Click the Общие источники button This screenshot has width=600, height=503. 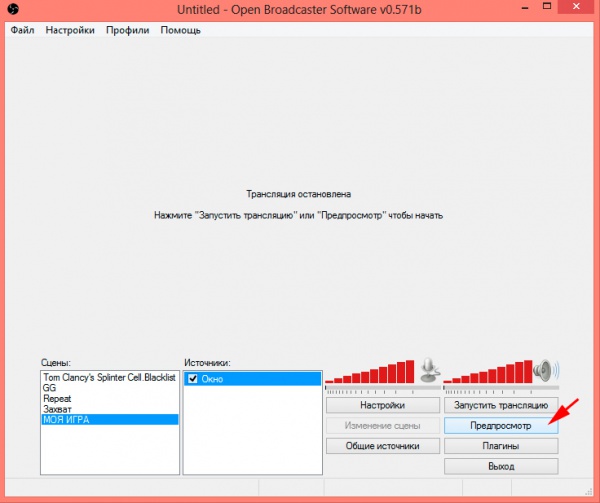point(382,446)
